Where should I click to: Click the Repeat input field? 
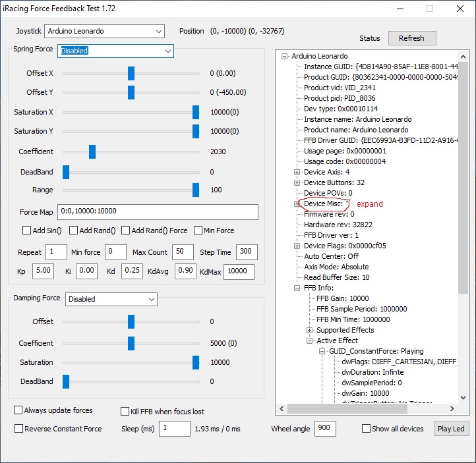(x=56, y=252)
